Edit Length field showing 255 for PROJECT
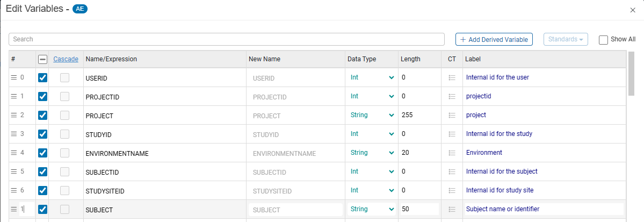This screenshot has height=222, width=644. [x=419, y=115]
